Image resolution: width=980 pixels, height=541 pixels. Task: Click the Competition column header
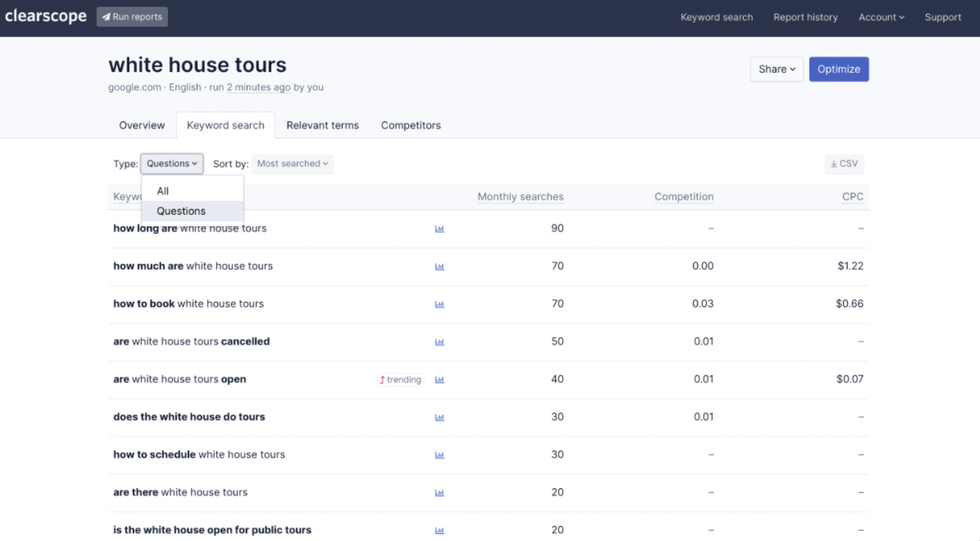pyautogui.click(x=684, y=197)
